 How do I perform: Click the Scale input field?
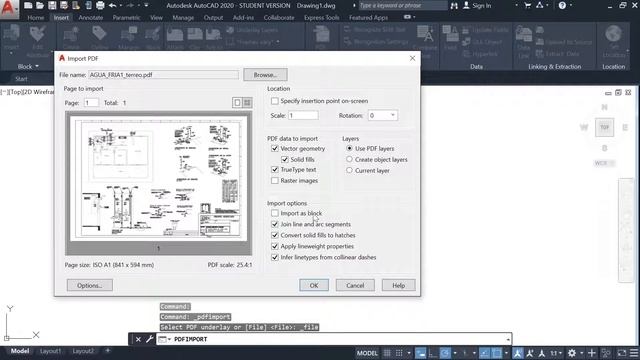(x=303, y=116)
